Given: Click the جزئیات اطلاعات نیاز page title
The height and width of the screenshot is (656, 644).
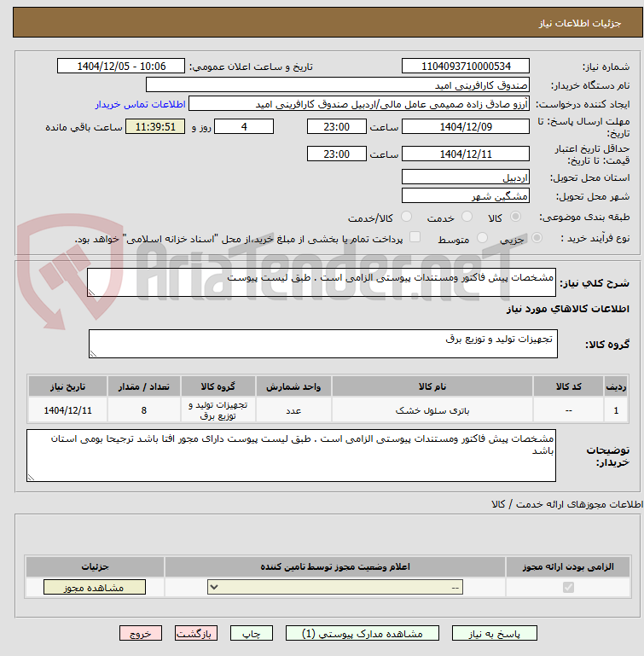Looking at the screenshot, I should pos(579,23).
